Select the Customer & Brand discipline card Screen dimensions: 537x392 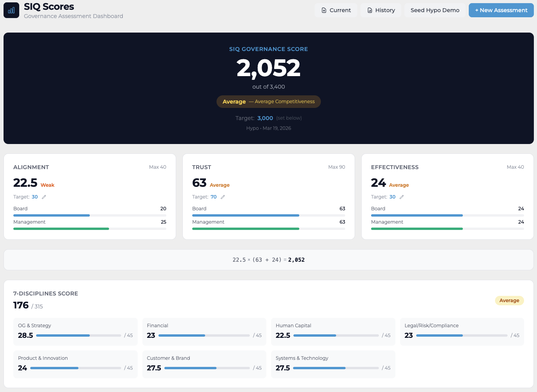(x=204, y=364)
